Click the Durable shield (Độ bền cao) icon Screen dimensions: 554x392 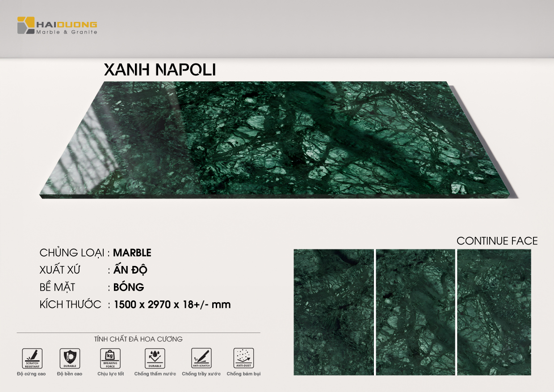click(70, 358)
